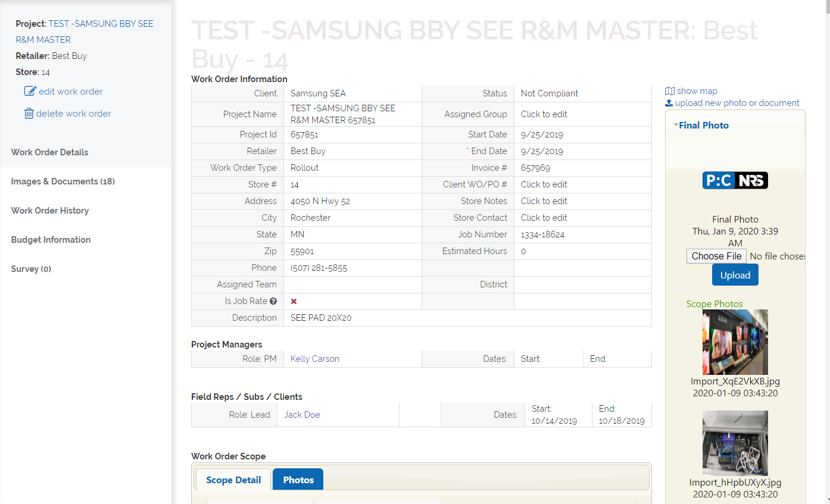Click the Project Id value 657851
Viewport: 830px width, 504px height.
304,134
